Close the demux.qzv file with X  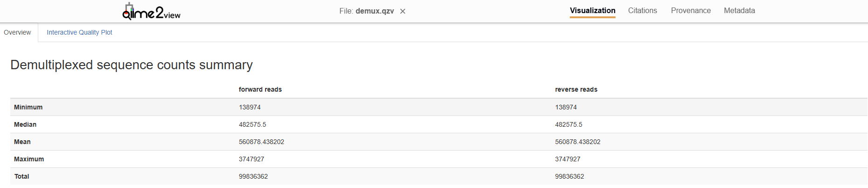tap(403, 11)
